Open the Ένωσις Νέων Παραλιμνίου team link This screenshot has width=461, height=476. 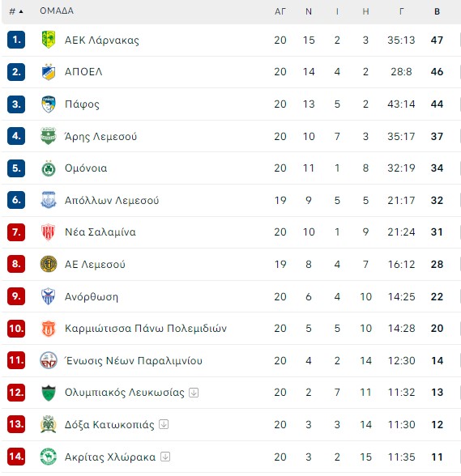tap(134, 361)
